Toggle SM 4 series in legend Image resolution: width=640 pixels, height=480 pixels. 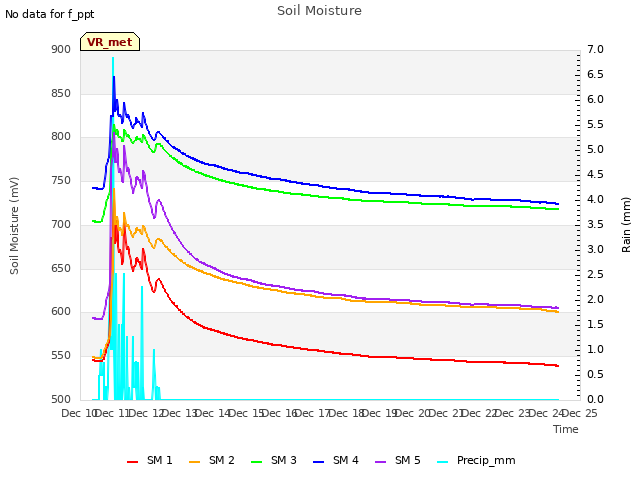coord(336,460)
